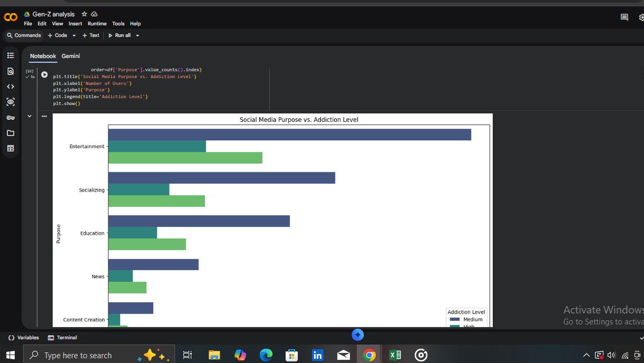644x363 pixels.
Task: Switch to the Notebook tab
Action: tap(43, 56)
